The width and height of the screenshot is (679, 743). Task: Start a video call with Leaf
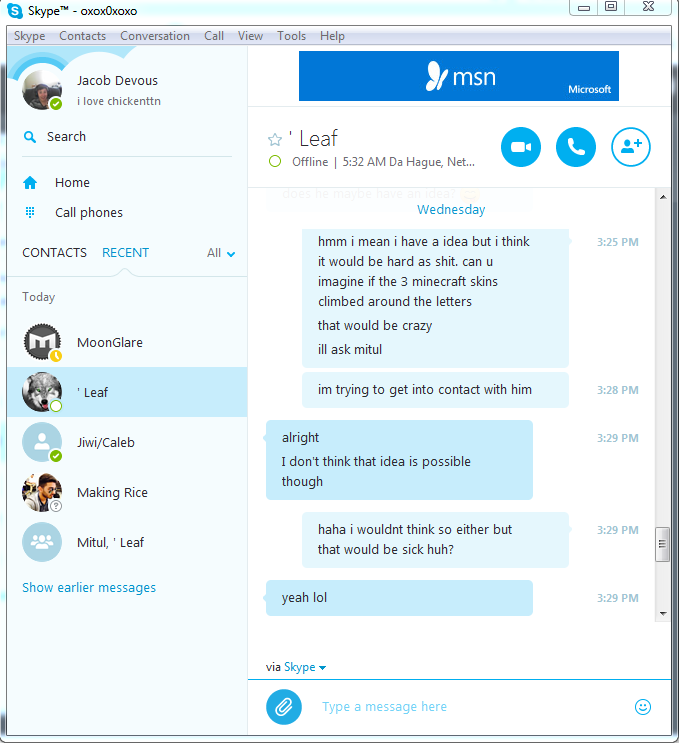[x=520, y=147]
